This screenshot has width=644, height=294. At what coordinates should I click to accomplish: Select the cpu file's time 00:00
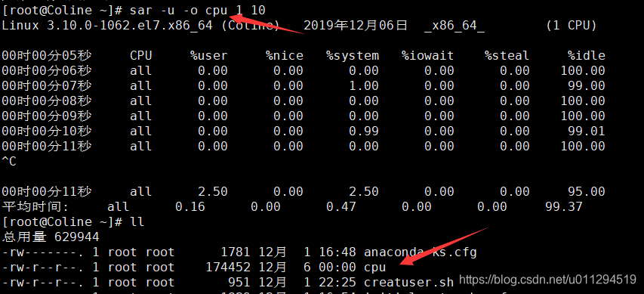click(337, 268)
